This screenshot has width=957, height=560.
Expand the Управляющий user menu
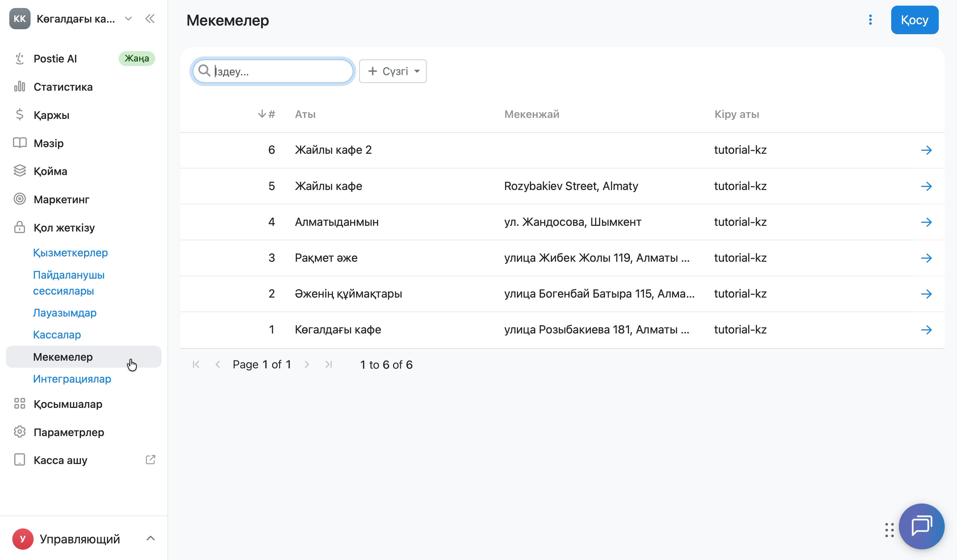point(83,538)
